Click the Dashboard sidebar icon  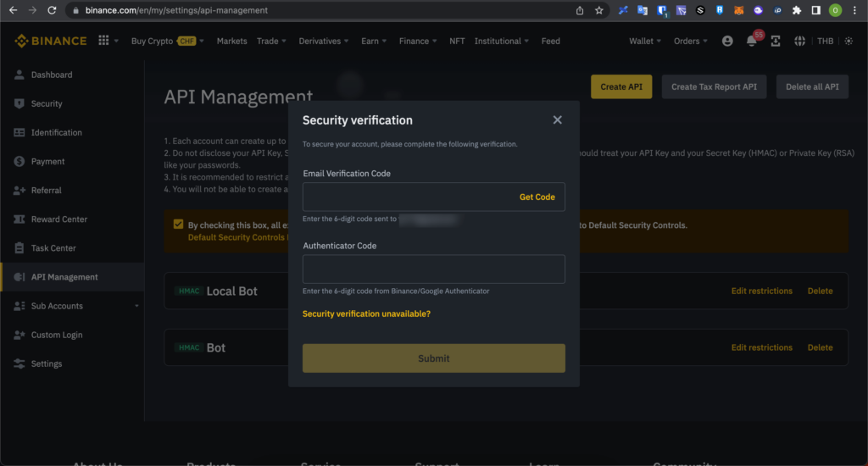click(19, 75)
